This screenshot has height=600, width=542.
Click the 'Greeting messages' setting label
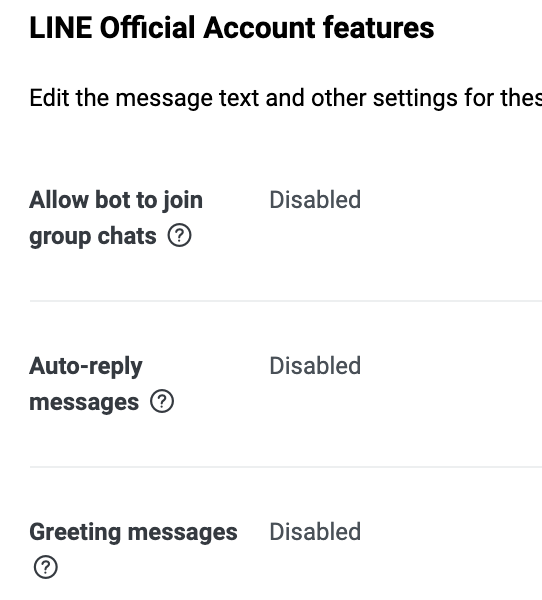pyautogui.click(x=134, y=532)
